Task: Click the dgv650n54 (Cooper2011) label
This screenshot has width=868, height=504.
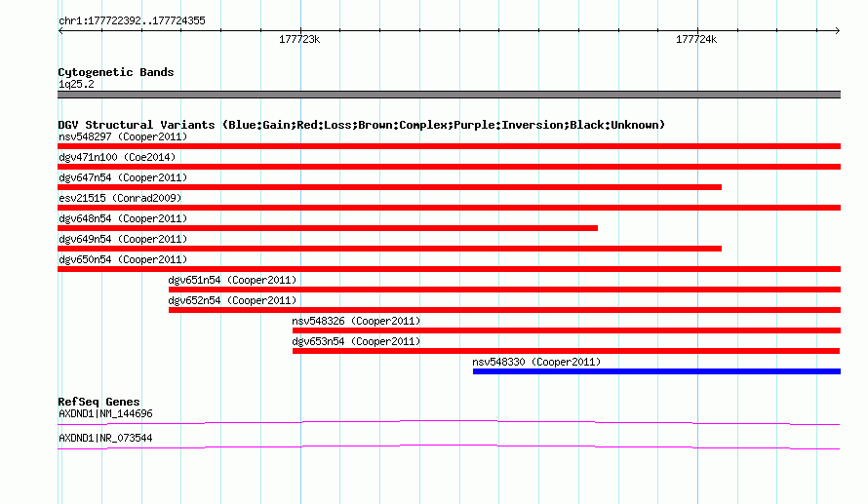Action: (123, 259)
